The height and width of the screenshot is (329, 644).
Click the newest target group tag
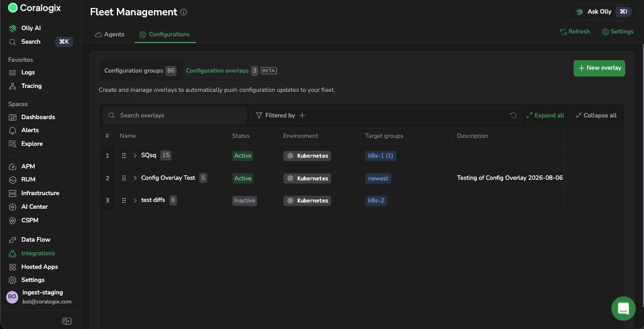[x=378, y=179]
